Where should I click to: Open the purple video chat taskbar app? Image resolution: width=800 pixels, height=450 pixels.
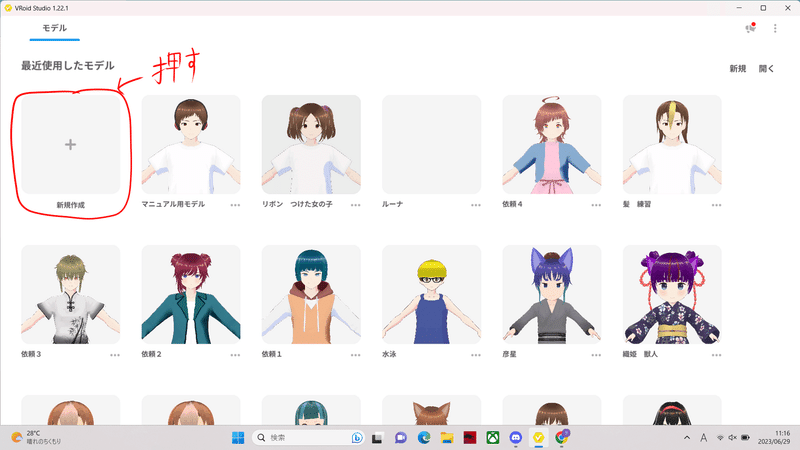click(x=401, y=438)
